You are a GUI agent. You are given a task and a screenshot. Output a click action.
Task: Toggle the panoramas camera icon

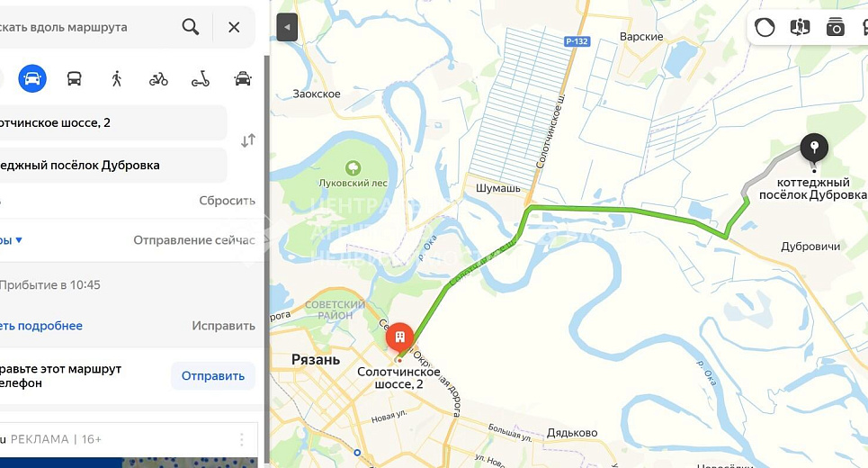coord(835,27)
